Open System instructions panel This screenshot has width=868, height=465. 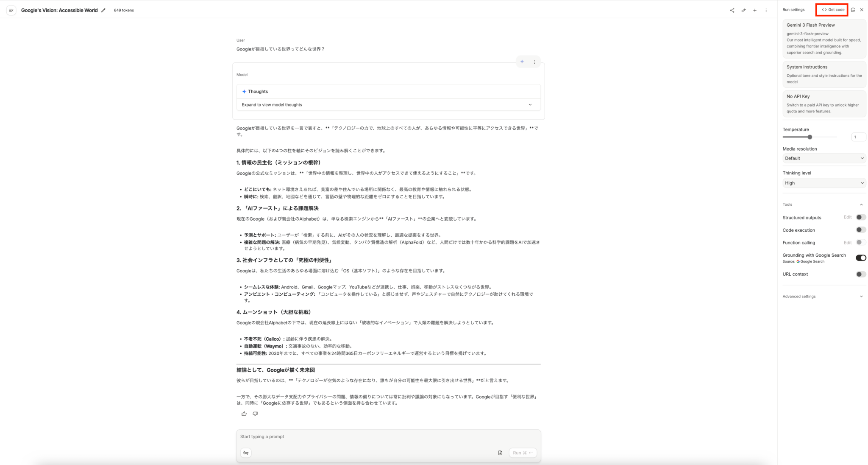click(x=823, y=74)
